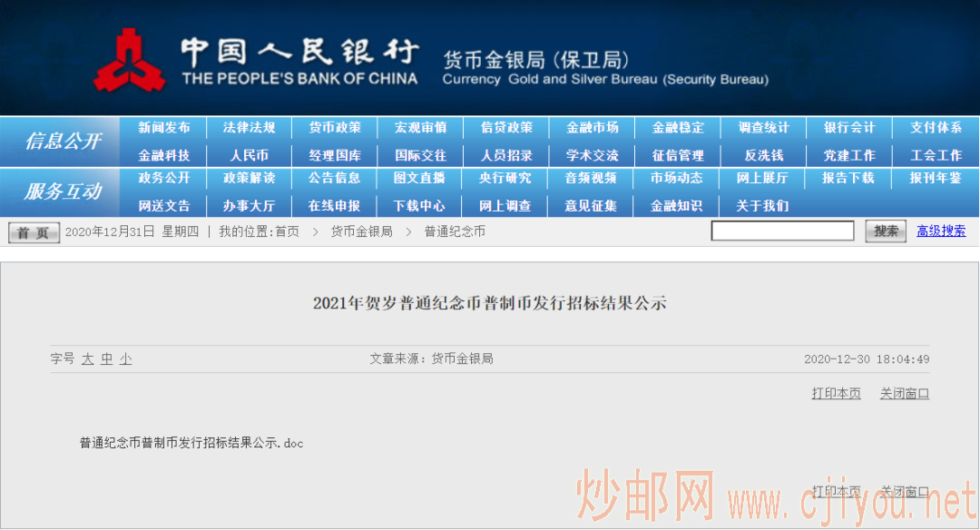Viewport: 980px width, 530px height.
Task: Select 报刊年鉴 navigation item
Action: (x=935, y=178)
